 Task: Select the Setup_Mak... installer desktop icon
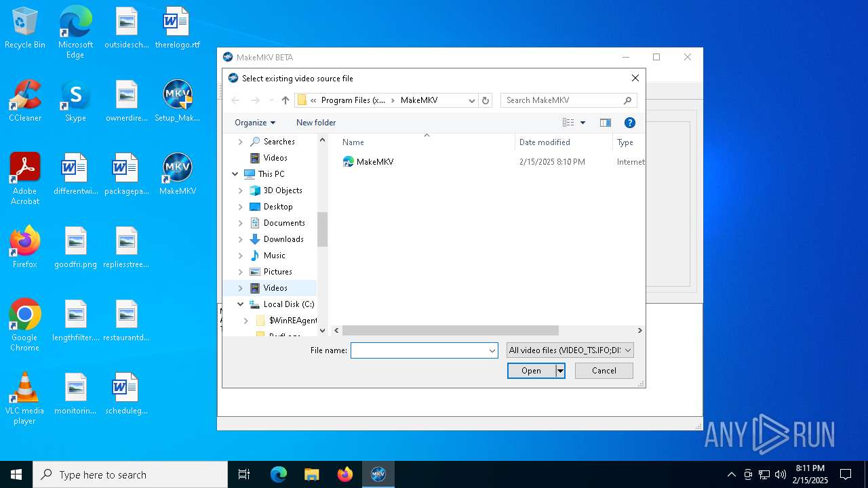[178, 101]
